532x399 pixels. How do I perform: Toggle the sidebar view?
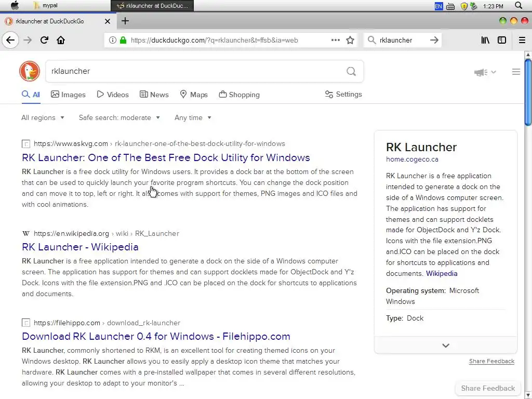(x=502, y=40)
